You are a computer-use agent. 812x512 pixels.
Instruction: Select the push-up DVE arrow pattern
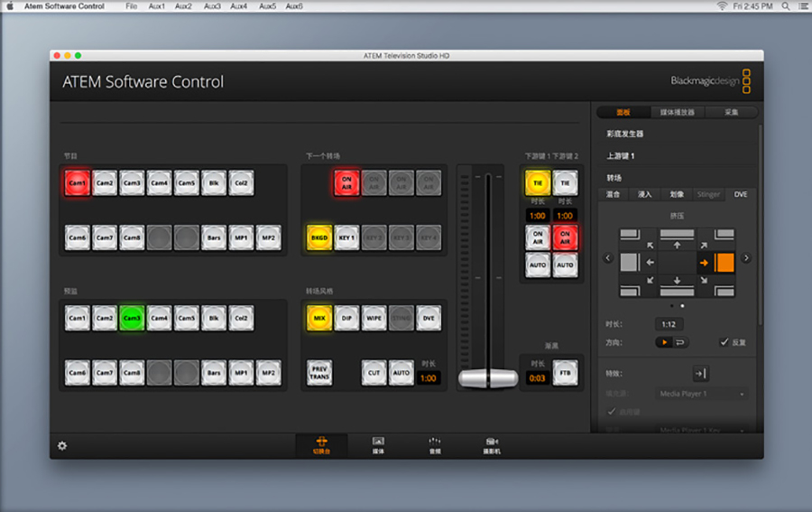pyautogui.click(x=677, y=245)
